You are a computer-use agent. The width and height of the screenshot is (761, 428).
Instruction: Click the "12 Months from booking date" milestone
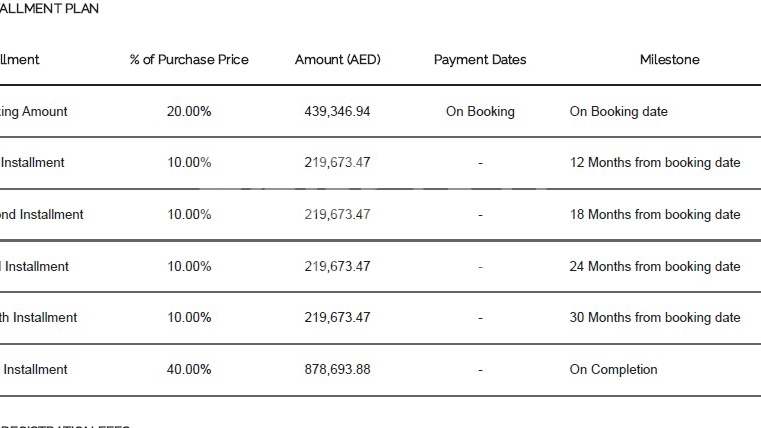point(655,163)
